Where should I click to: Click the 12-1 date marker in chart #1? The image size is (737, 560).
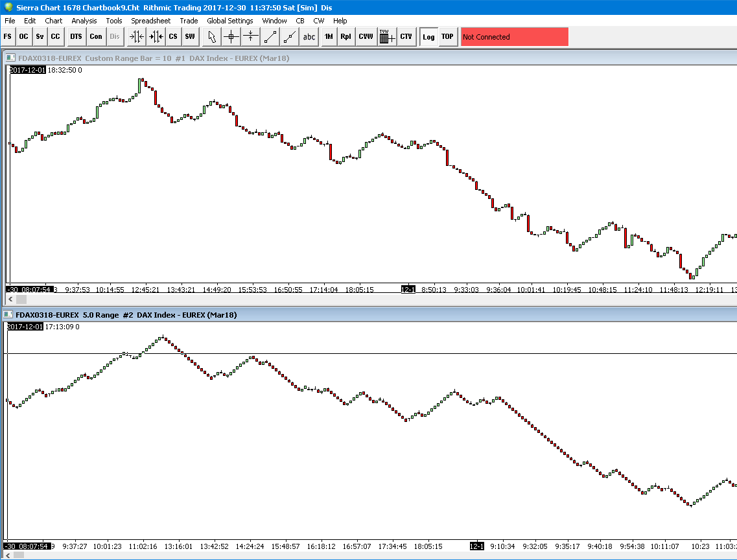408,289
